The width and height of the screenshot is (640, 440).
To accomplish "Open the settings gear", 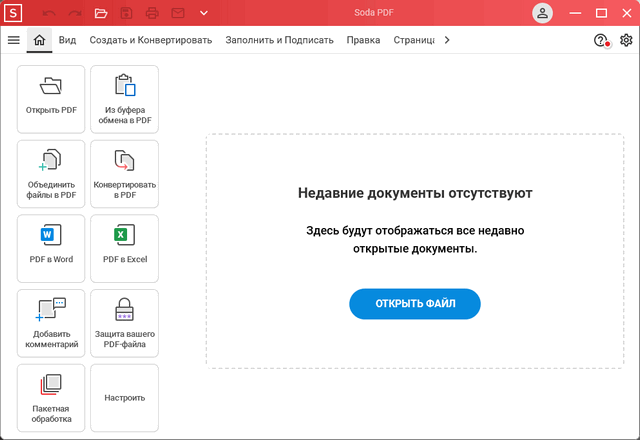I will coord(626,40).
